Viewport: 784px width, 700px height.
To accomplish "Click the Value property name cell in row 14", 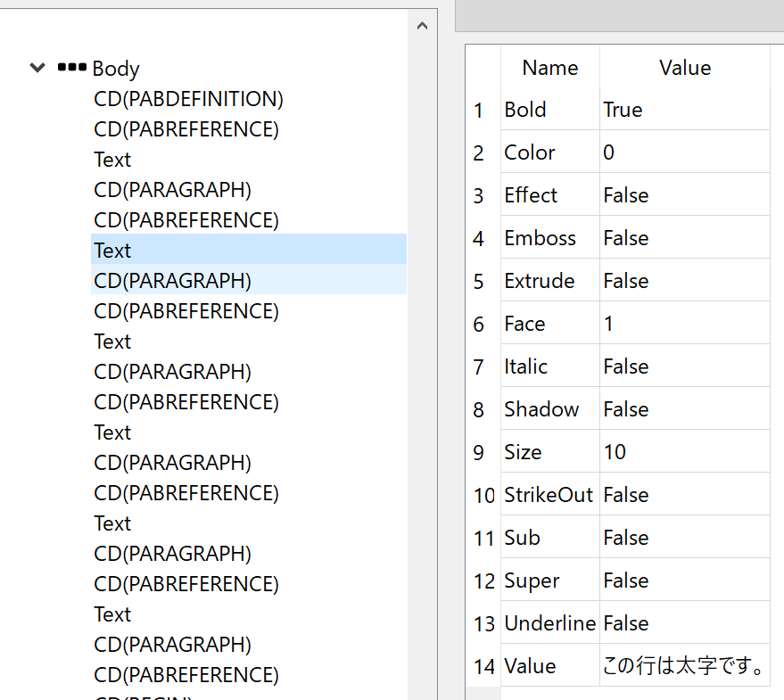I will click(x=550, y=666).
